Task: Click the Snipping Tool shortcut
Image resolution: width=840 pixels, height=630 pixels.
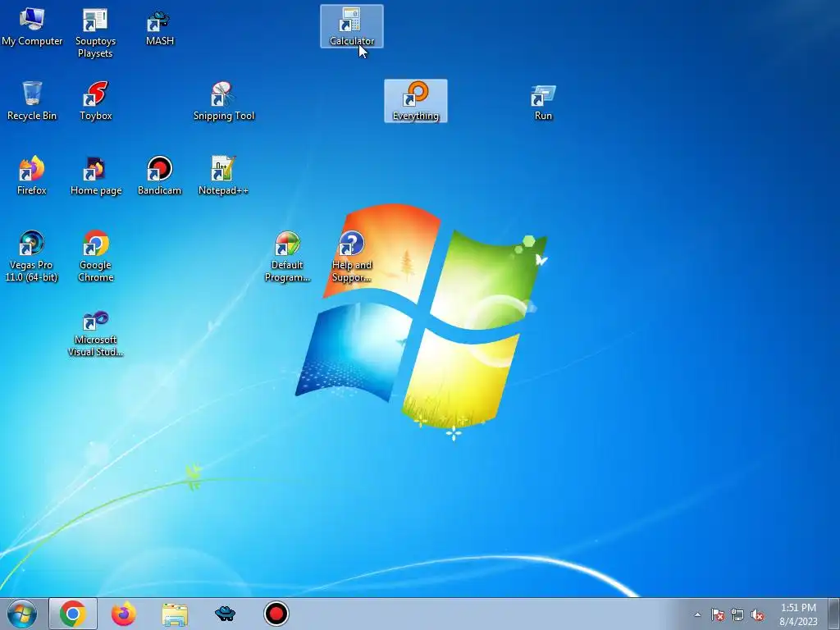Action: click(223, 101)
